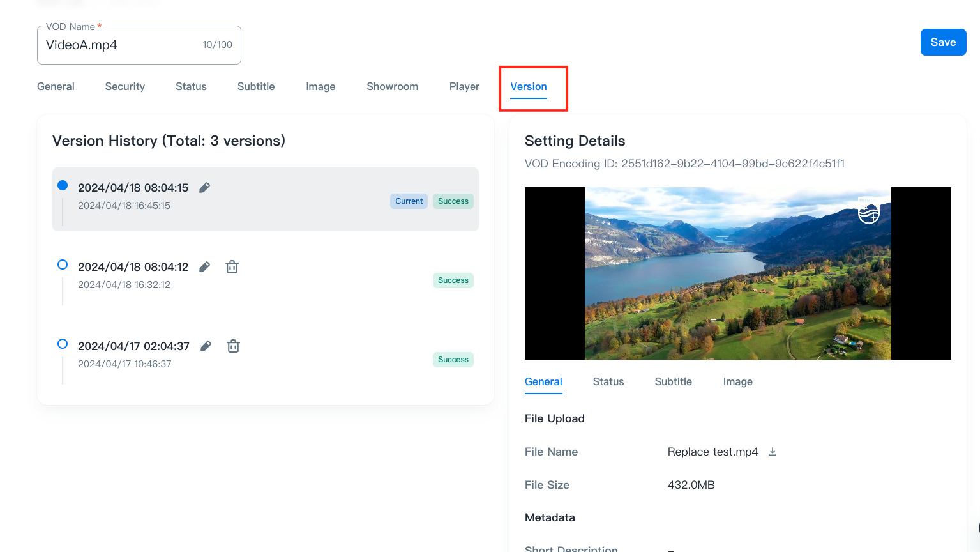Edit the 2024/04/17 02:04:37 version name
The image size is (980, 552).
[x=206, y=346]
